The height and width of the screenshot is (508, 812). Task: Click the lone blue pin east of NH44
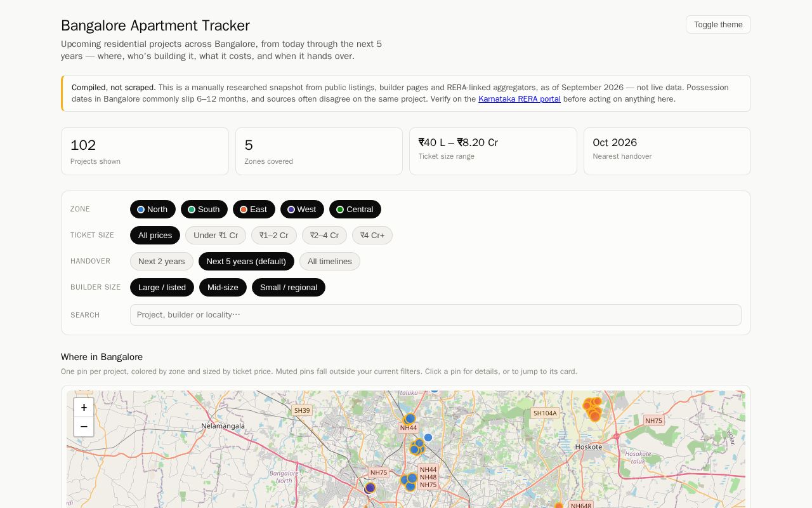tap(428, 438)
